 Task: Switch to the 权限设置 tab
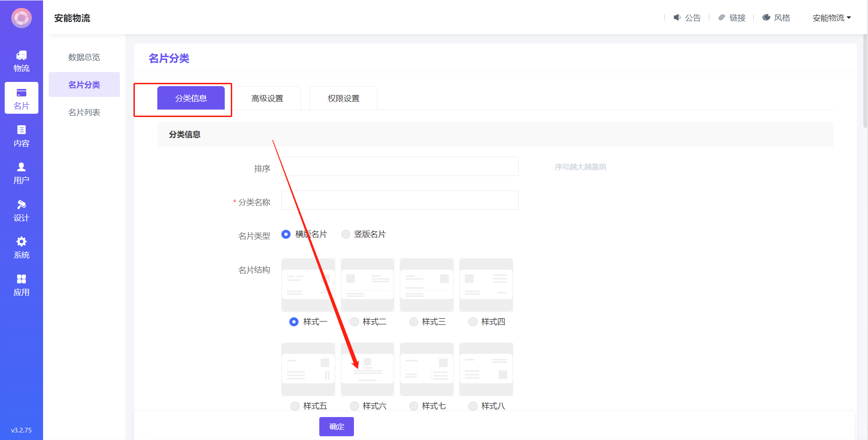click(343, 98)
